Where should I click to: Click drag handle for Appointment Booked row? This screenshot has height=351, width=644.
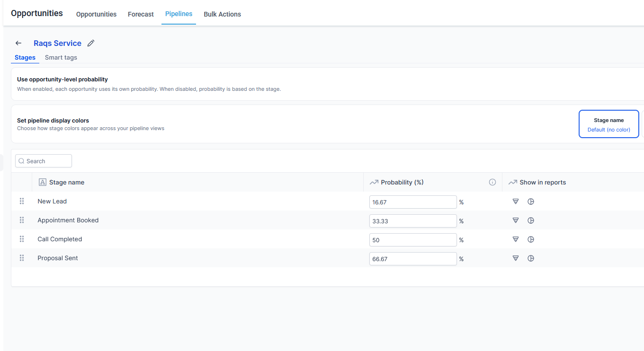(x=22, y=220)
